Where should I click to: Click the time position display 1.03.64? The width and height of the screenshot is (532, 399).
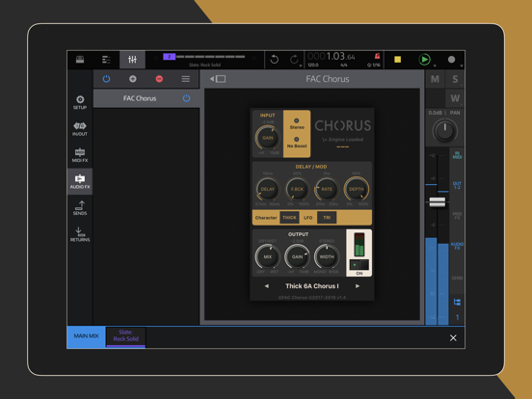point(332,56)
